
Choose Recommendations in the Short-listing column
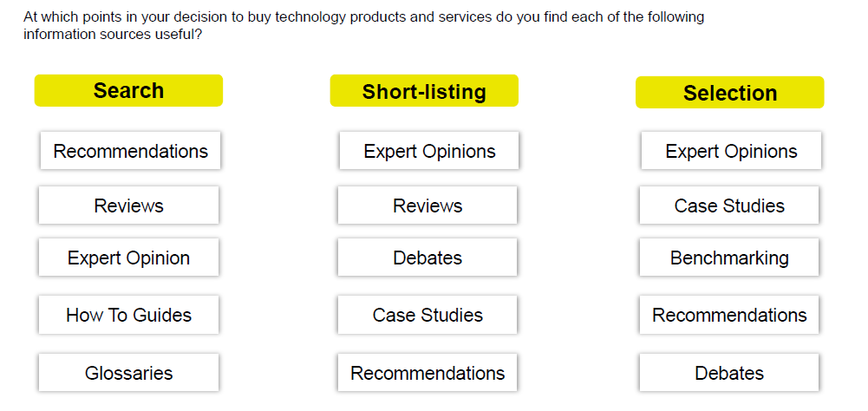[427, 373]
